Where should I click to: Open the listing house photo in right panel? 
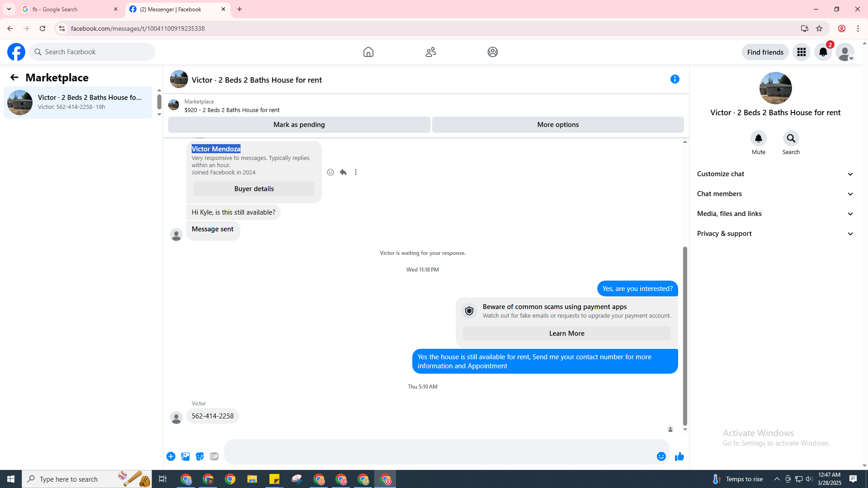776,88
